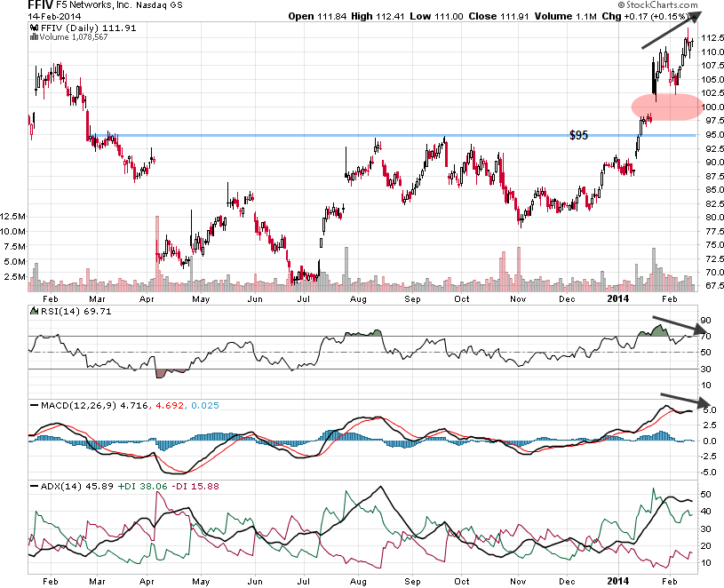Click the 112.5 price axis label
724x588 pixels.
(712, 38)
